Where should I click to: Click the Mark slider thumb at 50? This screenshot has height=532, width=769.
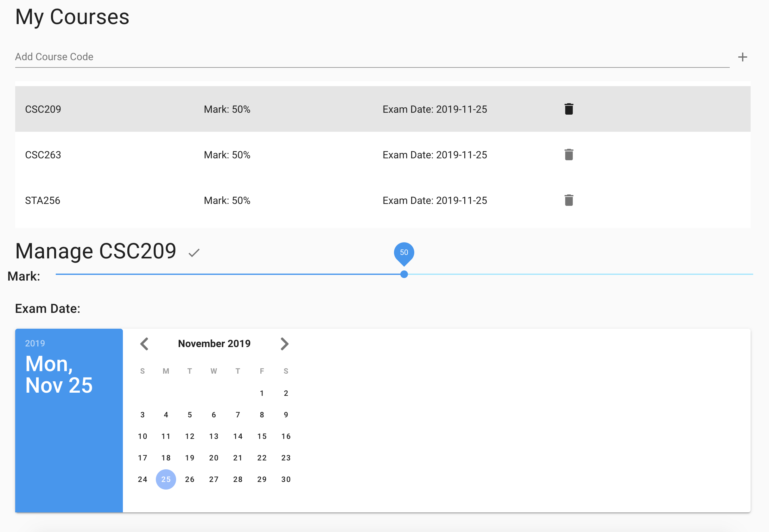[x=404, y=274]
